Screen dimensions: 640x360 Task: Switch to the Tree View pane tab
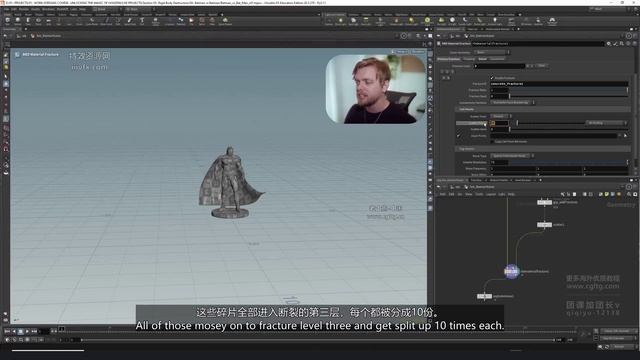click(x=476, y=180)
